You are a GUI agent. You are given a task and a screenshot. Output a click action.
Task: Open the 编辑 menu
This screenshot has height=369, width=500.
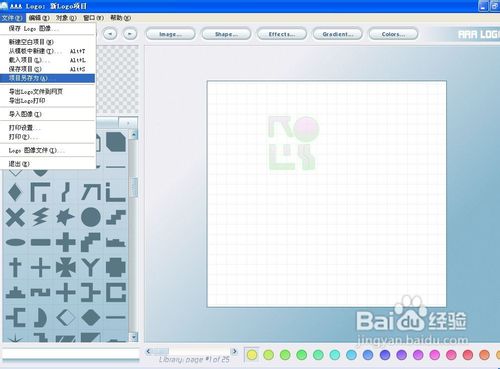pyautogui.click(x=39, y=18)
